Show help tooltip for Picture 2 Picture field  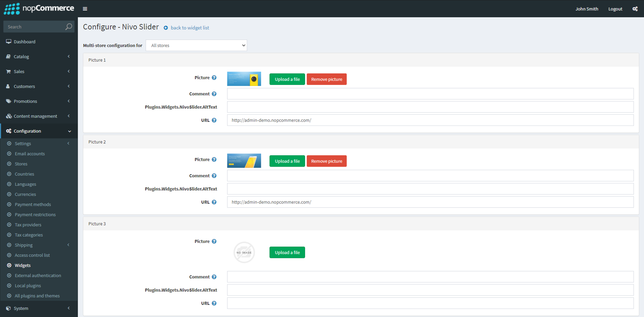pyautogui.click(x=214, y=160)
